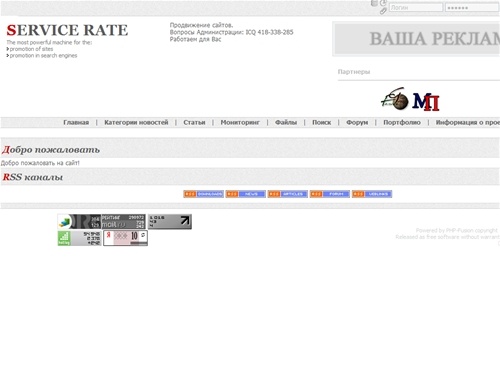Screen dimensions: 500x375
Task: Go to Главная in the navigation bar
Action: [76, 122]
